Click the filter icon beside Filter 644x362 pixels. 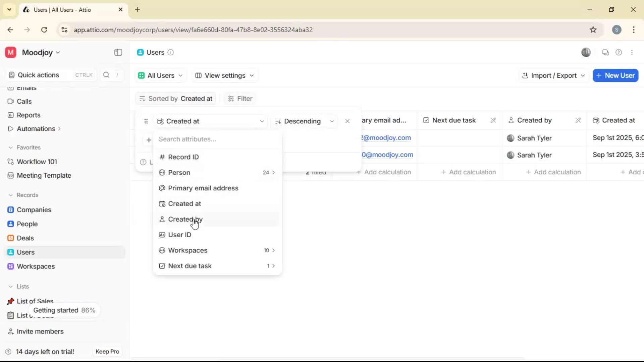click(231, 98)
